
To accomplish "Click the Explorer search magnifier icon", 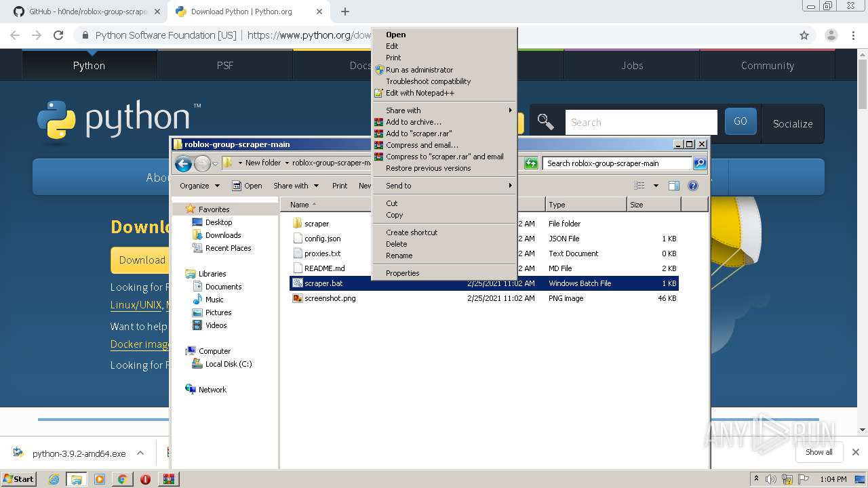I will click(700, 163).
